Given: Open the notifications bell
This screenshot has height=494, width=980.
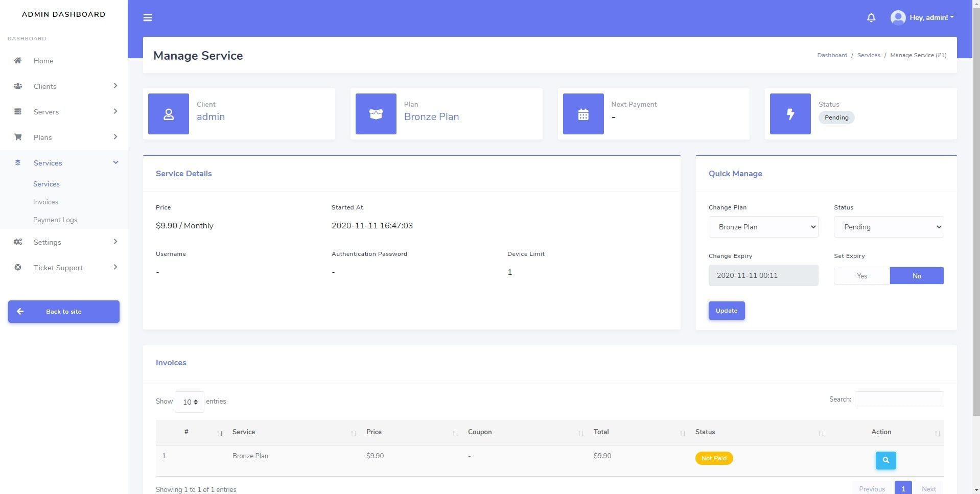Looking at the screenshot, I should 871,17.
